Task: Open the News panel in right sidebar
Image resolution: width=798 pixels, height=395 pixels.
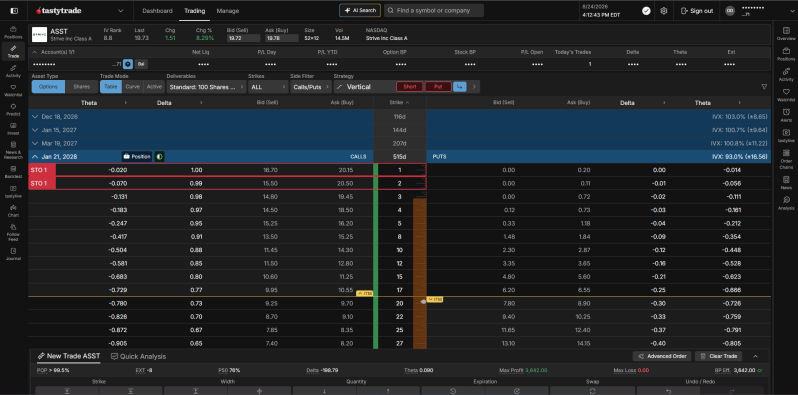Action: (x=786, y=182)
